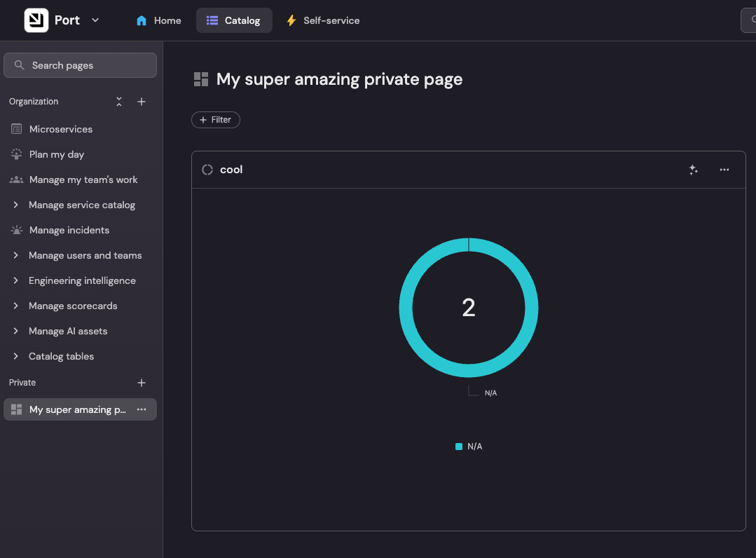Click the Plan my day sun icon
This screenshot has width=756, height=558.
coord(16,154)
